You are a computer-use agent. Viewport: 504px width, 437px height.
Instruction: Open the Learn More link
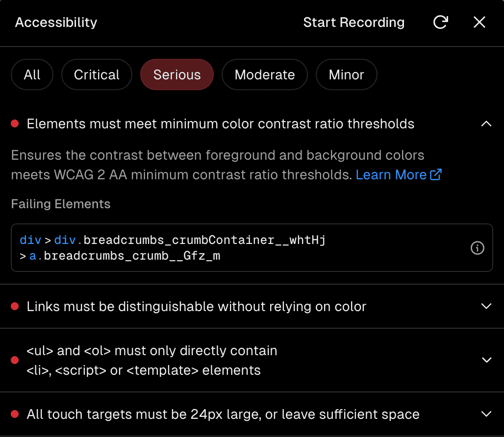point(391,174)
